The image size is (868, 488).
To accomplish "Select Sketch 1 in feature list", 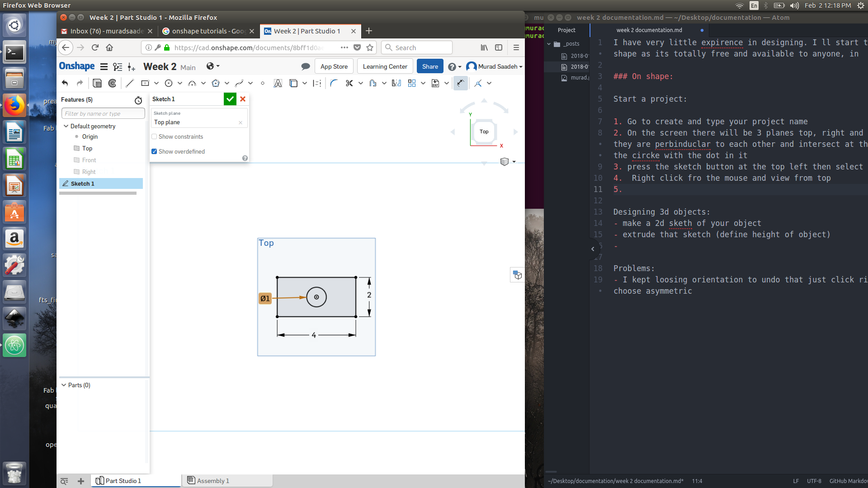I will point(101,183).
